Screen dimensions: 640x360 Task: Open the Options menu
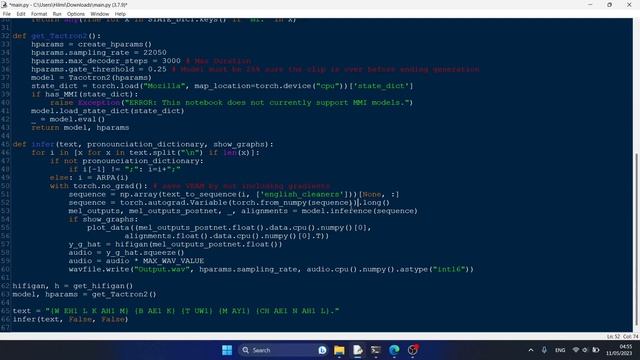coord(76,14)
